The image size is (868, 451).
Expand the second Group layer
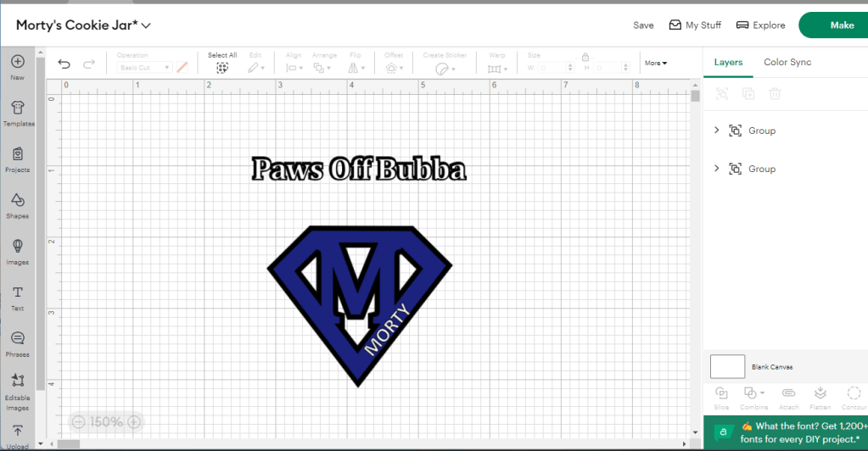[717, 169]
